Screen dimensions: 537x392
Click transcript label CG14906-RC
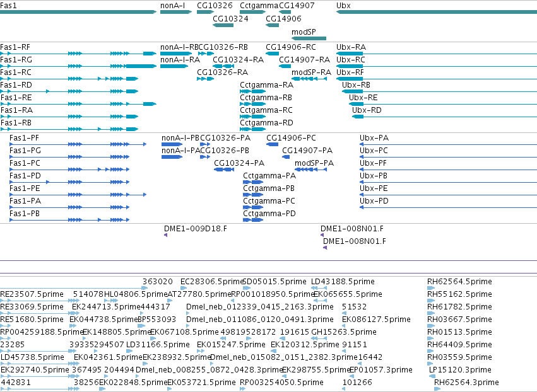coord(291,47)
